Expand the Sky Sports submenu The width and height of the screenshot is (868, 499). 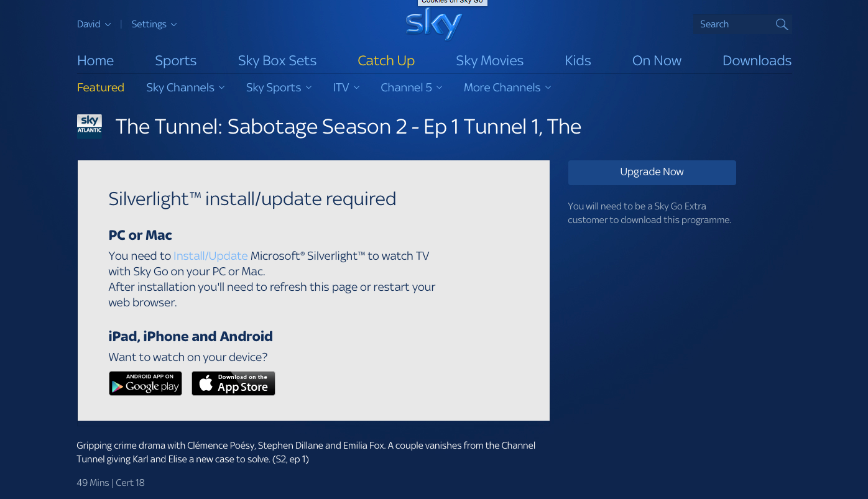point(279,88)
